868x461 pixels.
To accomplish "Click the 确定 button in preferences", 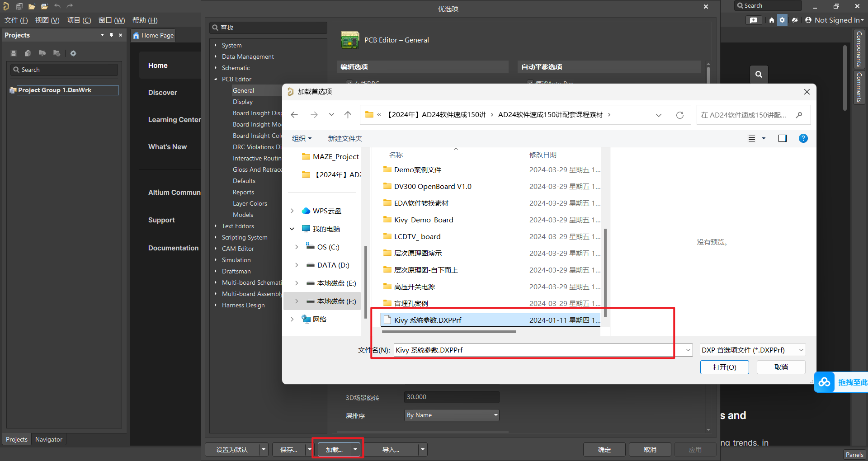I will (x=604, y=450).
